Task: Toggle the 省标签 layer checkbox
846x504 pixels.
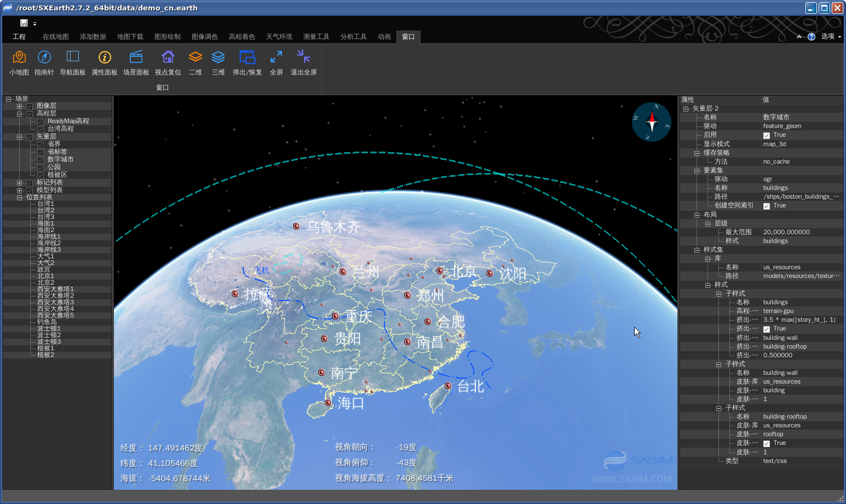Action: coord(41,152)
